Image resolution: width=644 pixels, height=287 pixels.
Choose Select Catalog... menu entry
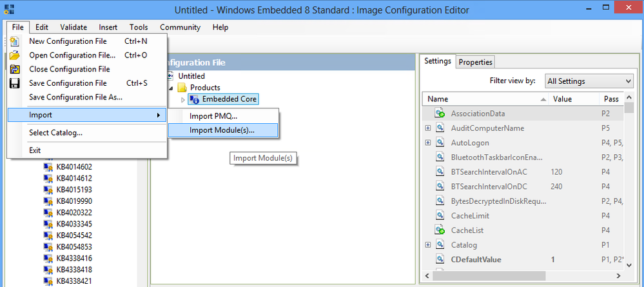click(x=87, y=133)
